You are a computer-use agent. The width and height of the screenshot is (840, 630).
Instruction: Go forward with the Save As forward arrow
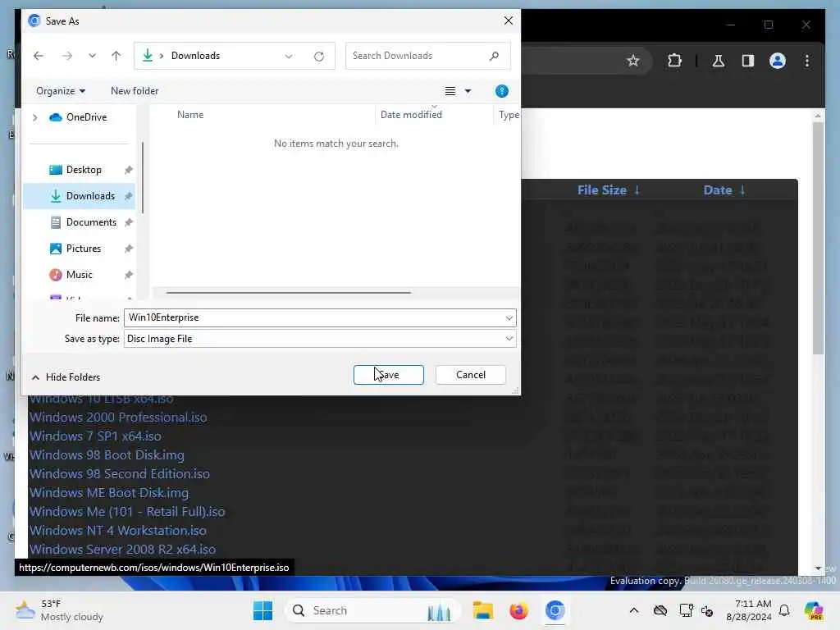click(x=67, y=56)
